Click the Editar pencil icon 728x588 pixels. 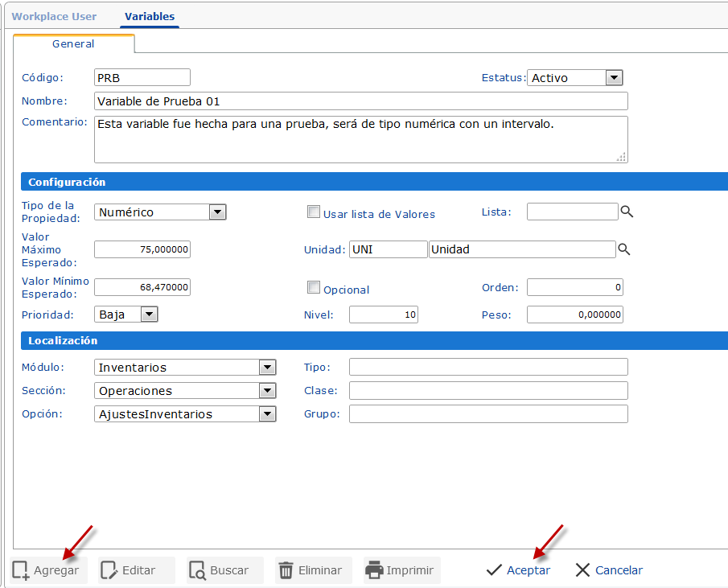tap(109, 570)
